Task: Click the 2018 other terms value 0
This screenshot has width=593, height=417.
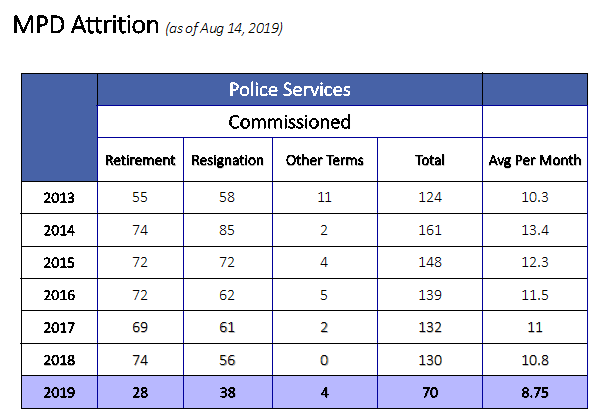Action: point(324,360)
